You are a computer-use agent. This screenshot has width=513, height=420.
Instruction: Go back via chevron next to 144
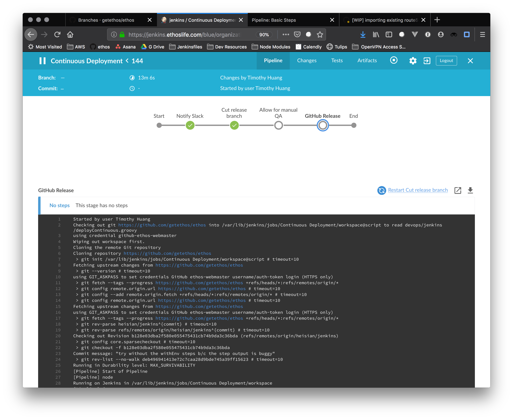point(127,61)
